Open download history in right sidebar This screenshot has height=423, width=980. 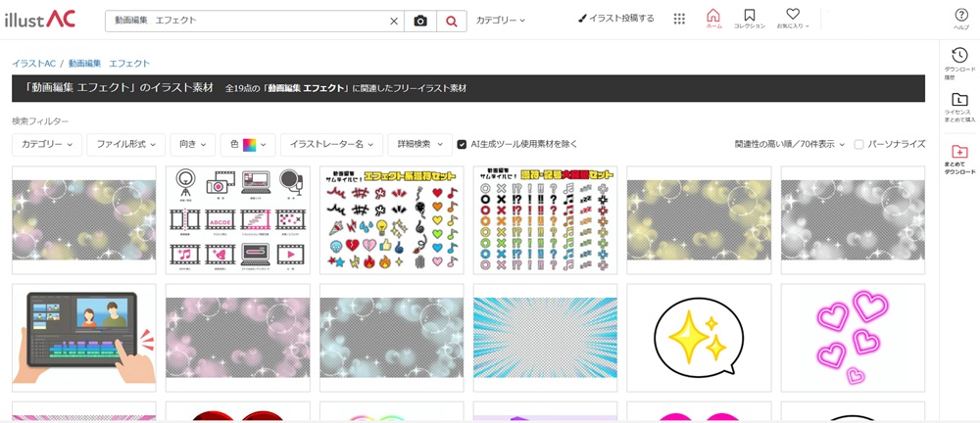coord(959,61)
